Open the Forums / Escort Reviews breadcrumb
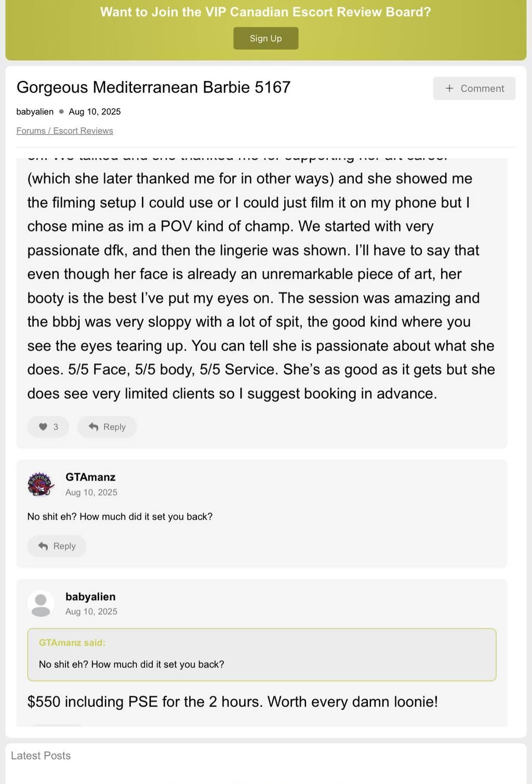The height and width of the screenshot is (784, 532). [x=64, y=131]
